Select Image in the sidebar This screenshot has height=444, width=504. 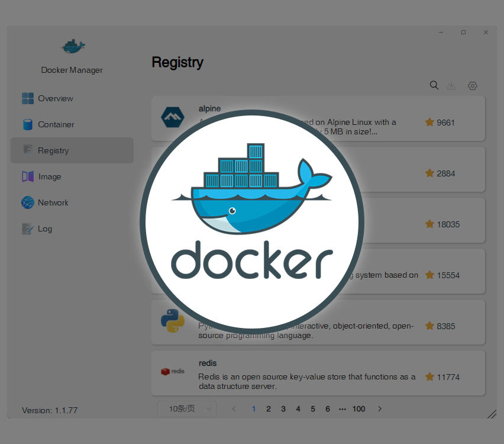point(49,176)
